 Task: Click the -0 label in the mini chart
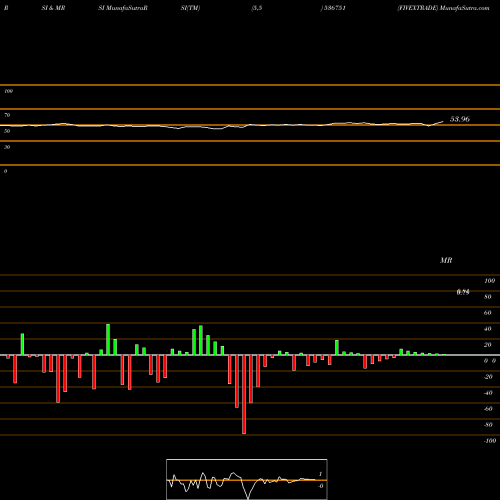321,486
